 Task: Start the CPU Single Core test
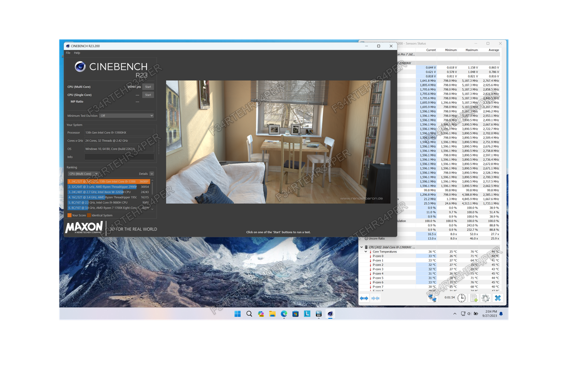click(148, 95)
